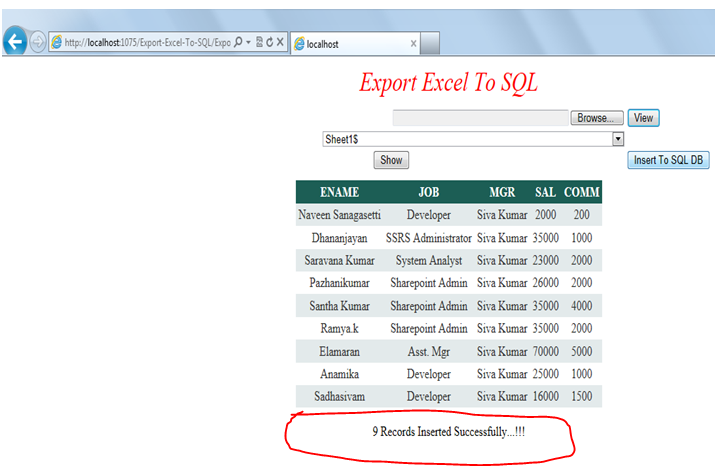Click salary 70000 in Elamaran's row
Screen dimensions: 715x475
point(546,351)
